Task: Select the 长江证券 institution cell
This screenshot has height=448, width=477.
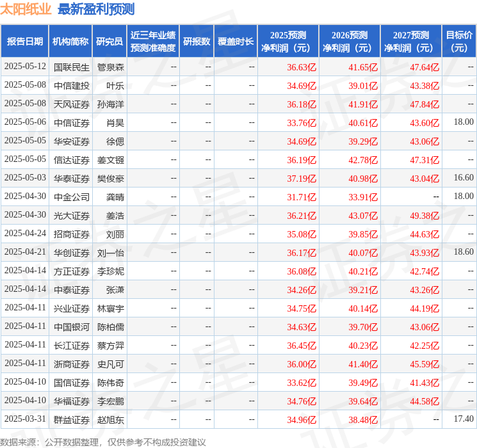Action: coord(72,346)
